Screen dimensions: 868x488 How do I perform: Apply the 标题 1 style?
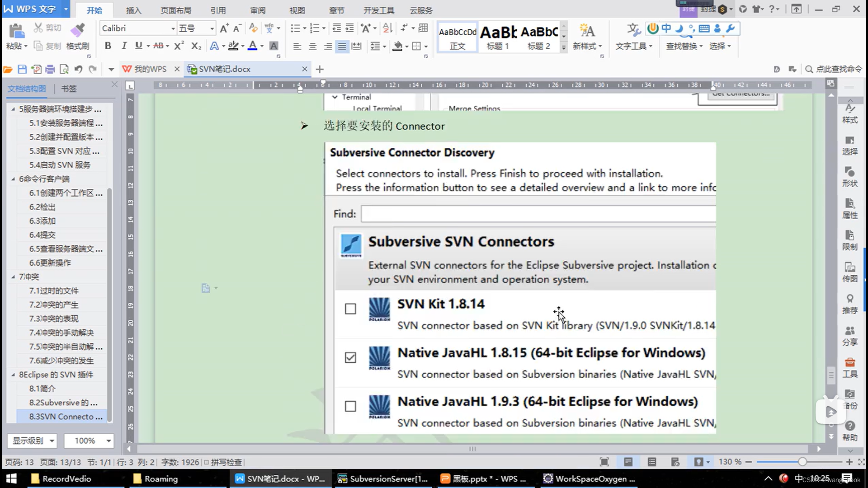tap(498, 37)
